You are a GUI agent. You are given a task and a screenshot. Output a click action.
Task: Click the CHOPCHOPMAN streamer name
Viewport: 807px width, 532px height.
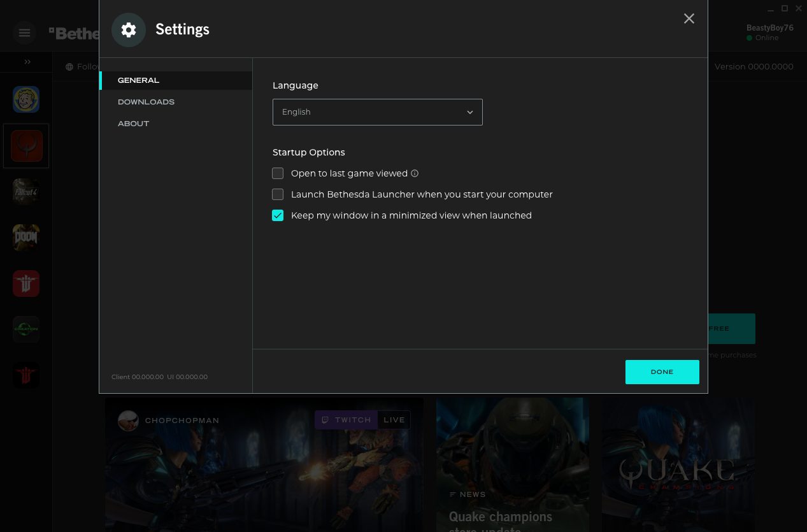click(182, 421)
